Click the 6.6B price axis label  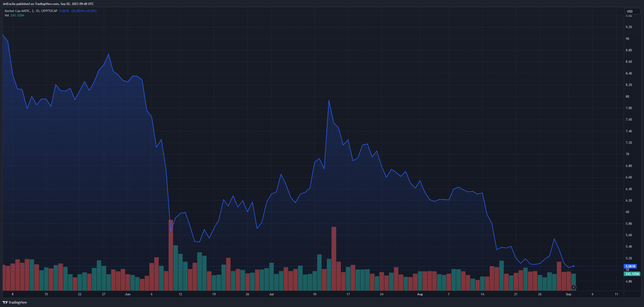tap(629, 177)
